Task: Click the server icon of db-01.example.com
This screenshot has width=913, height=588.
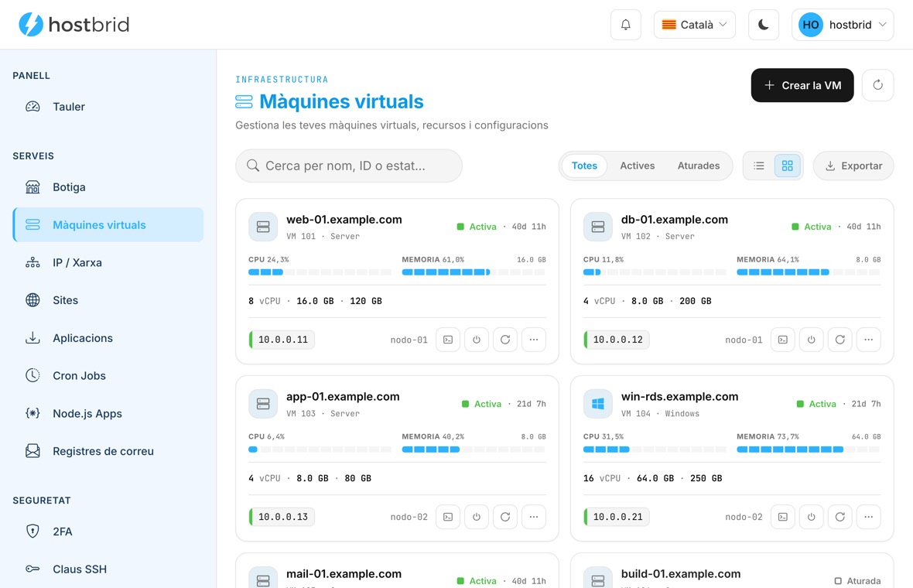Action: click(598, 227)
